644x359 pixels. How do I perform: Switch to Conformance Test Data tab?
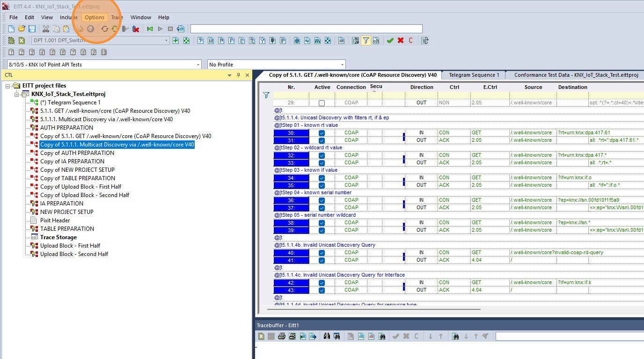[576, 75]
